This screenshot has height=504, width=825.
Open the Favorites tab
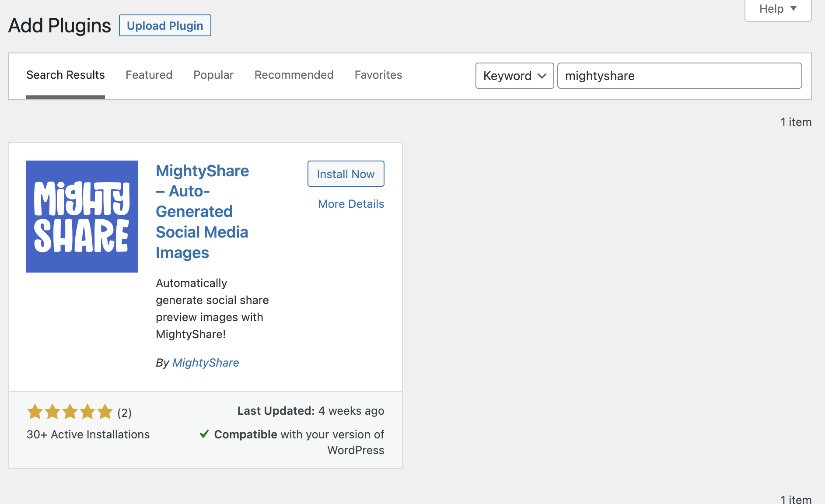click(x=378, y=75)
